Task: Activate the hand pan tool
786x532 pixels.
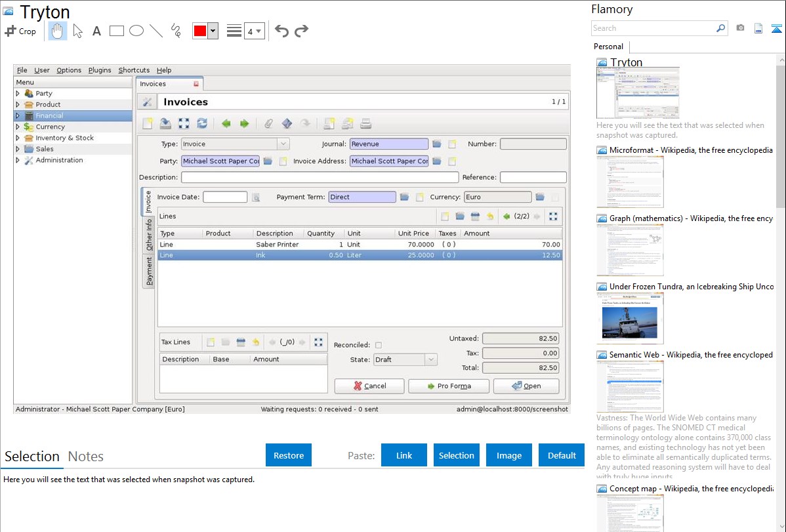Action: click(x=58, y=31)
